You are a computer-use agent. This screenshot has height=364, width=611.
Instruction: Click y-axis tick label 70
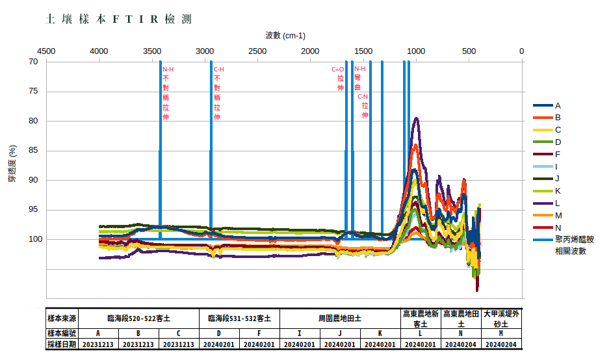(33, 62)
